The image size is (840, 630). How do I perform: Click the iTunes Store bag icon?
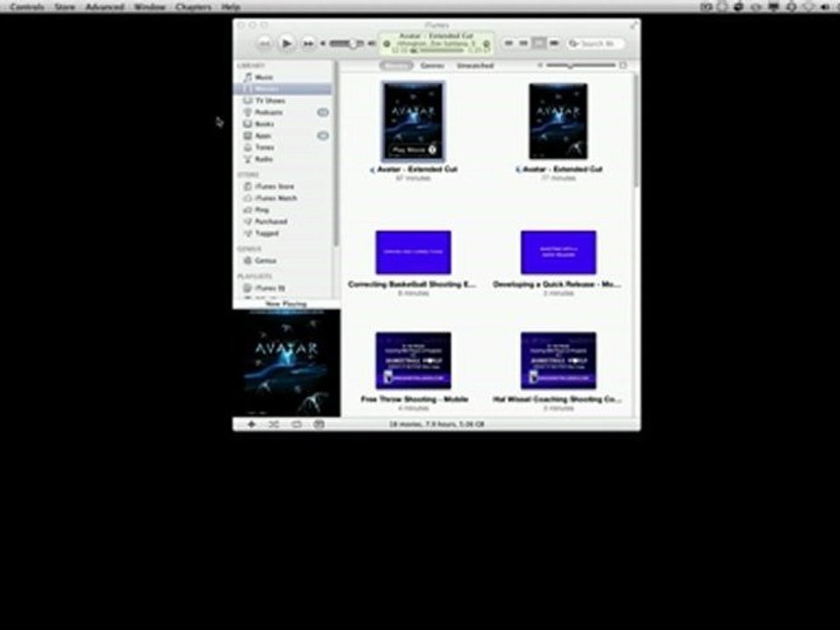pos(248,186)
